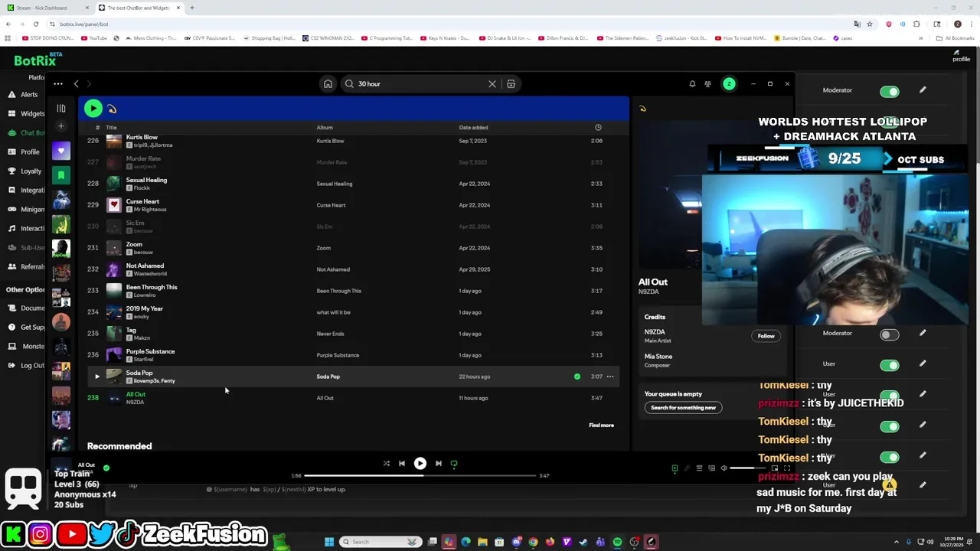
Task: Create new playlist with plus icon
Action: [61, 126]
